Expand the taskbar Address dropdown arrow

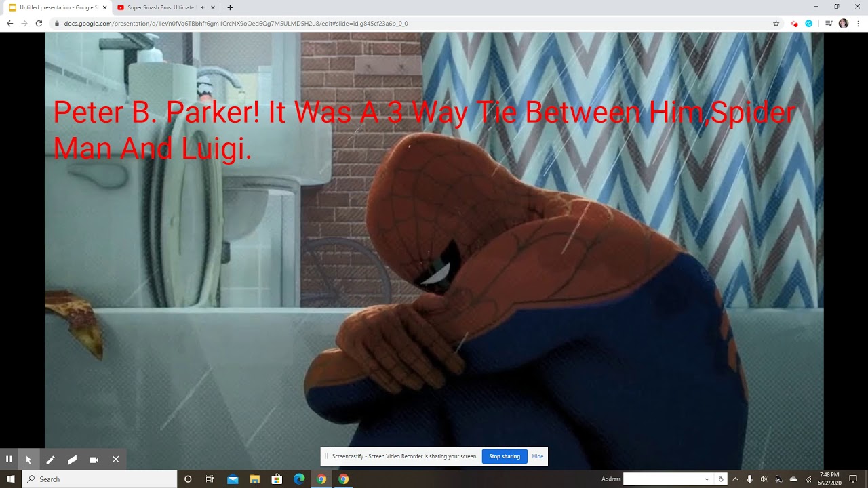[707, 479]
